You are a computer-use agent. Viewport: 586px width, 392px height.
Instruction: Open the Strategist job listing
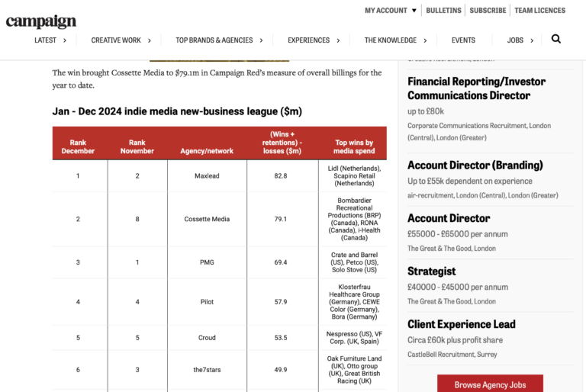[x=431, y=272]
